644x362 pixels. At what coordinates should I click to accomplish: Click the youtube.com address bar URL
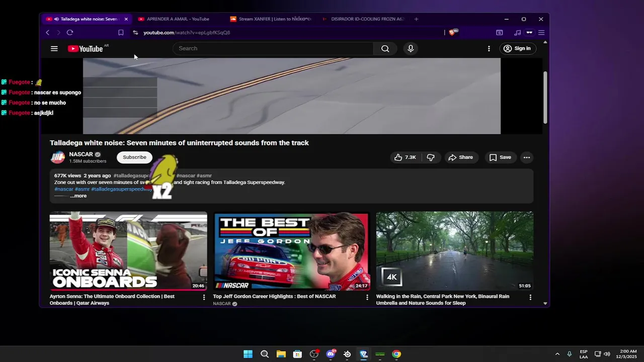click(x=187, y=33)
